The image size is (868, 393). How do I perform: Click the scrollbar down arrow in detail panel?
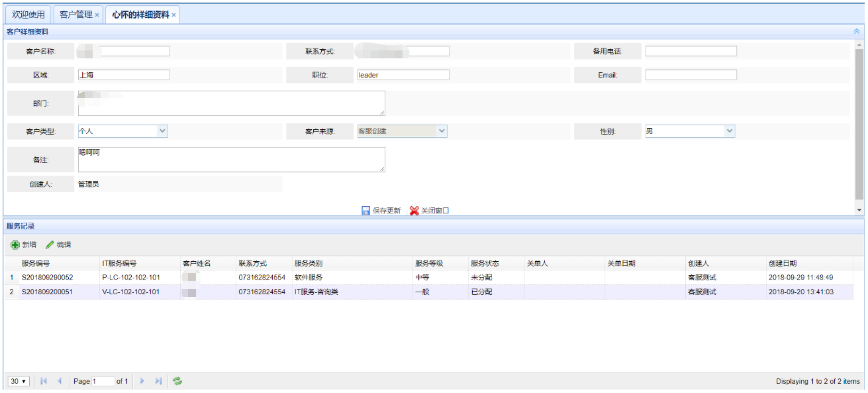click(x=859, y=209)
